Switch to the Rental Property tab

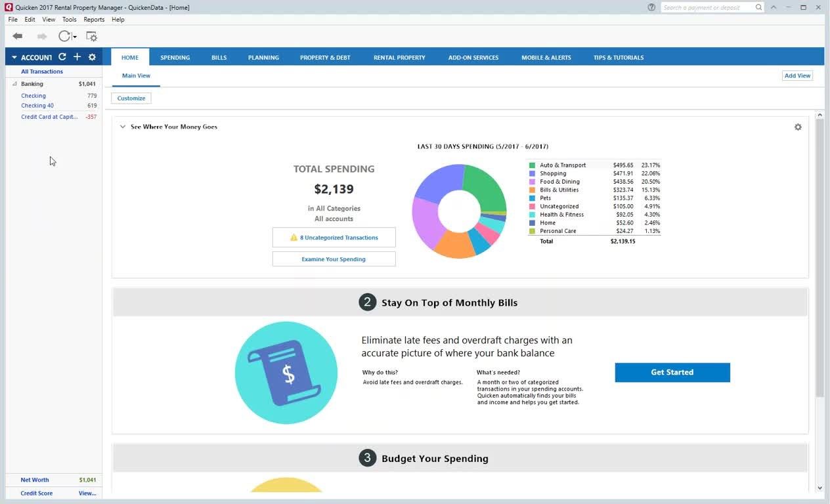click(x=399, y=57)
